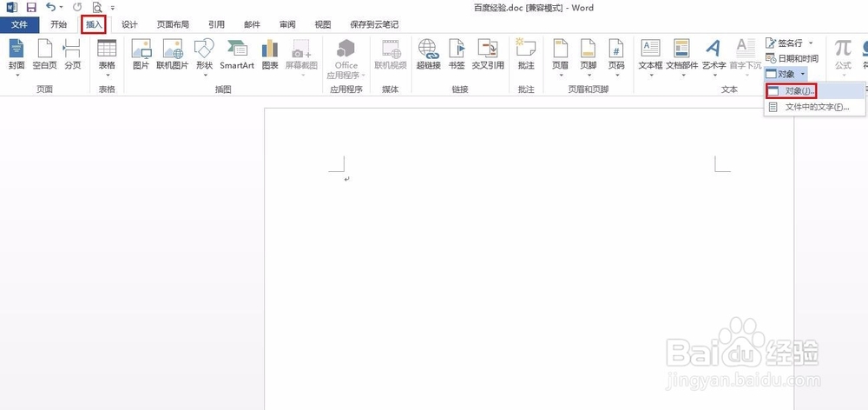
Task: Click the Save icon in quick access toolbar
Action: [x=31, y=7]
